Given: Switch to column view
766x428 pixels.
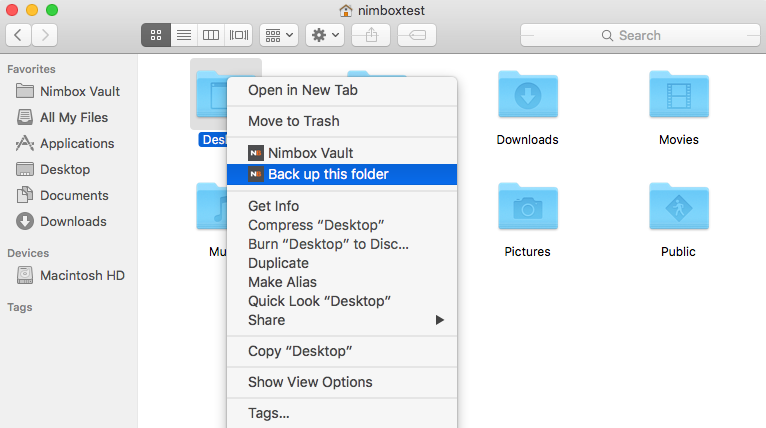Looking at the screenshot, I should pyautogui.click(x=211, y=35).
